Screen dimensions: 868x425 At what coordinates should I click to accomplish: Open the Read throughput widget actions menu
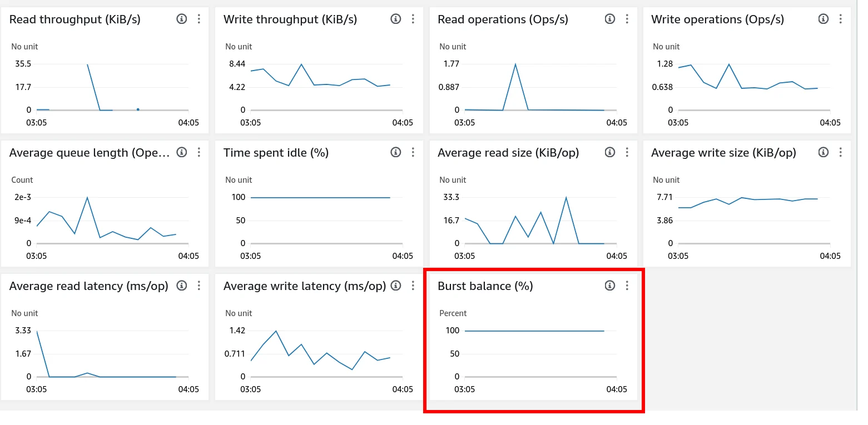(x=199, y=19)
